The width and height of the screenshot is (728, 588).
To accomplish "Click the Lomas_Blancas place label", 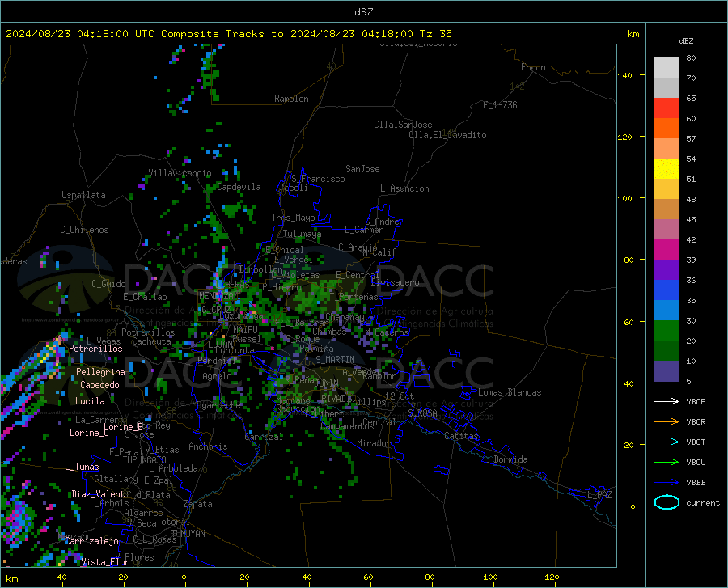I will click(x=510, y=392).
